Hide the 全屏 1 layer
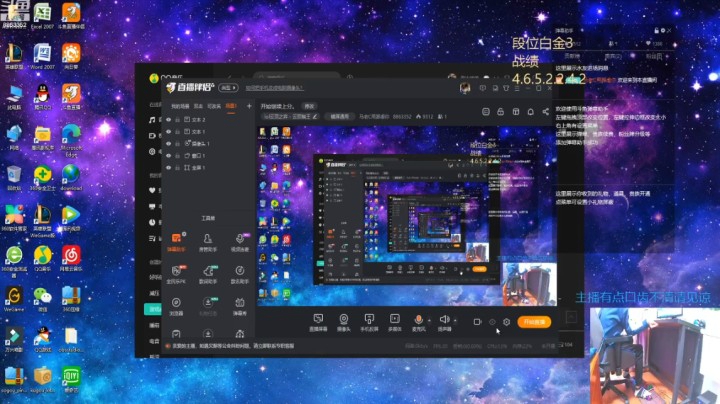 [x=169, y=168]
